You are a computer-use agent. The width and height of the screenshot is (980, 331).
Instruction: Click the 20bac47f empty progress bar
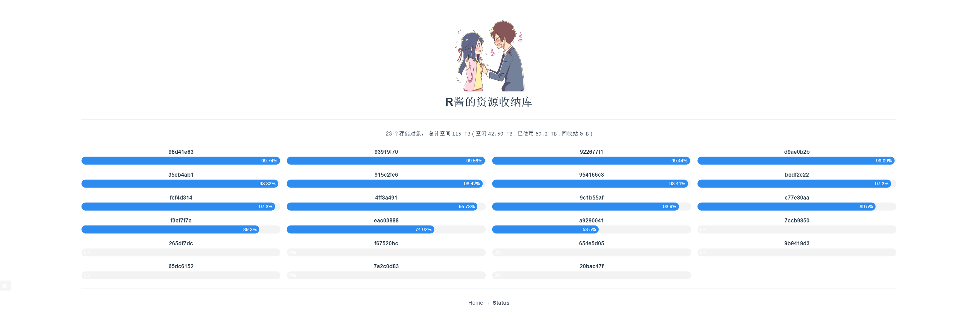pyautogui.click(x=591, y=275)
